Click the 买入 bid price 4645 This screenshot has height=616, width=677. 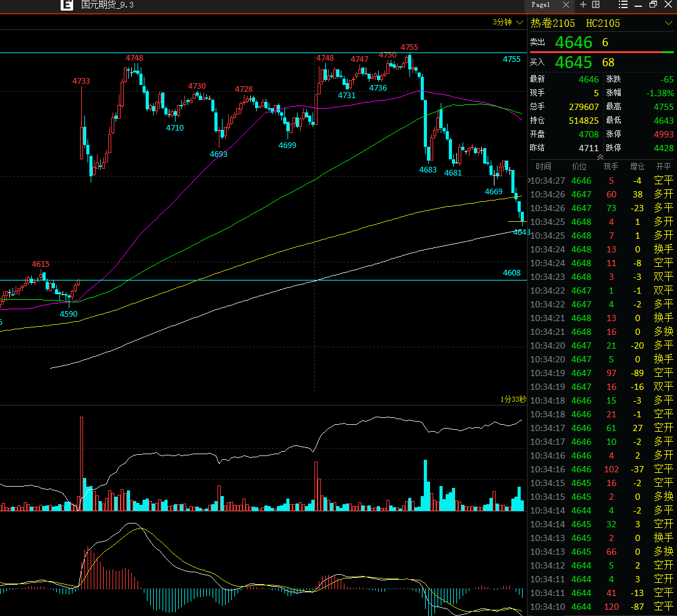tap(573, 62)
